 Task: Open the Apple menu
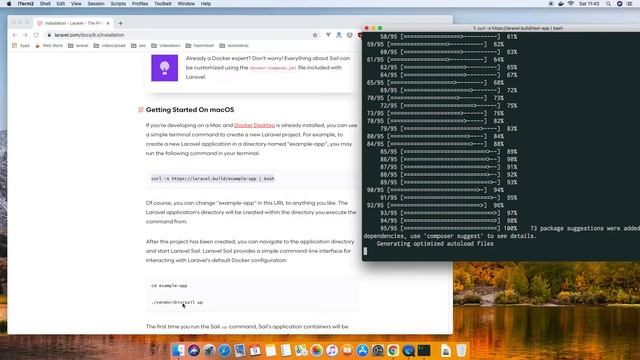tap(9, 4)
